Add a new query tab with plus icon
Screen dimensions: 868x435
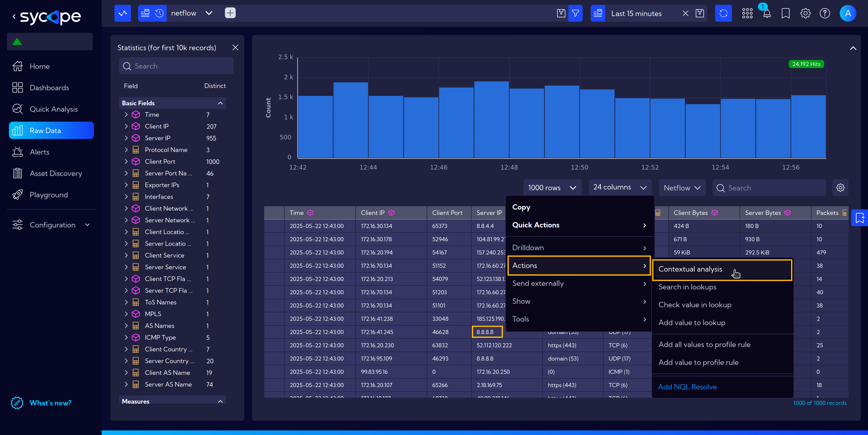(x=230, y=13)
